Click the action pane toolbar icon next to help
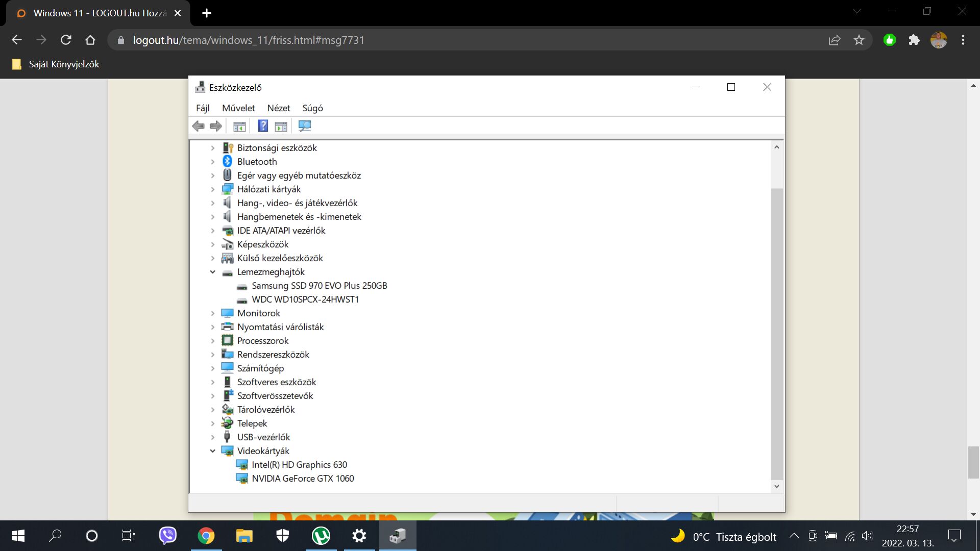This screenshot has width=980, height=551. point(281,126)
